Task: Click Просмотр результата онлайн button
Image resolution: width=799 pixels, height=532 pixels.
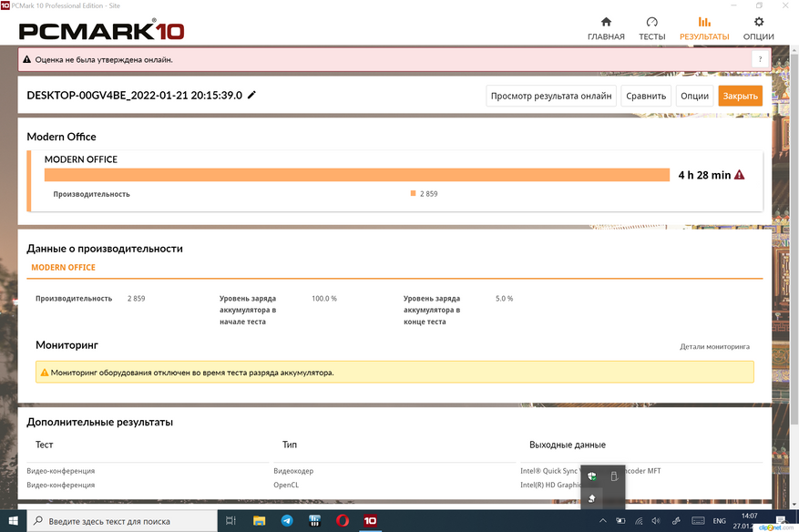Action: (x=551, y=96)
